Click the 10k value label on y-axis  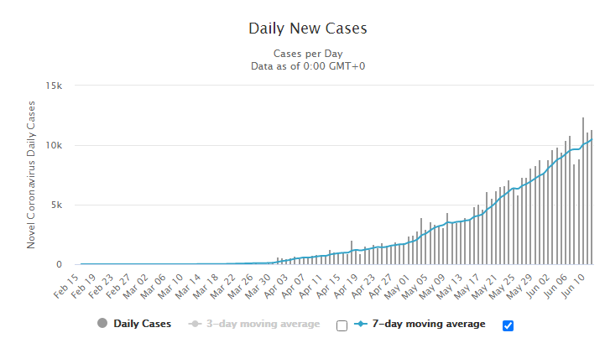pos(54,145)
